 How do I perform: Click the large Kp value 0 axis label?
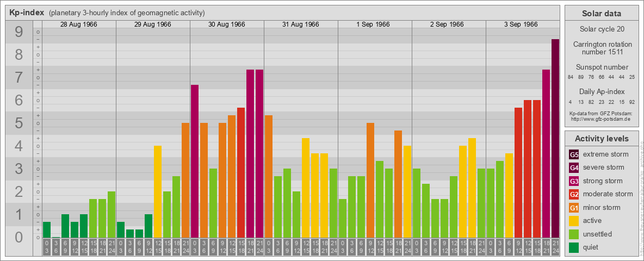[19, 237]
